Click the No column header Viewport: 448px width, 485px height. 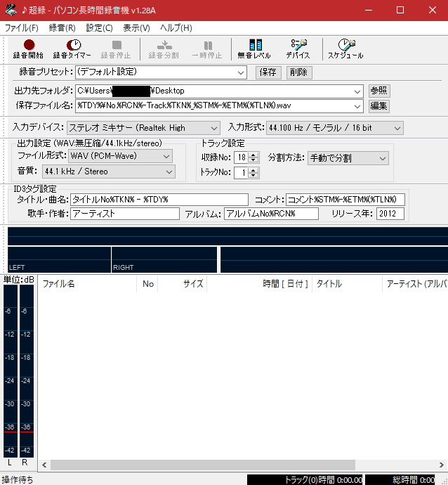[147, 284]
